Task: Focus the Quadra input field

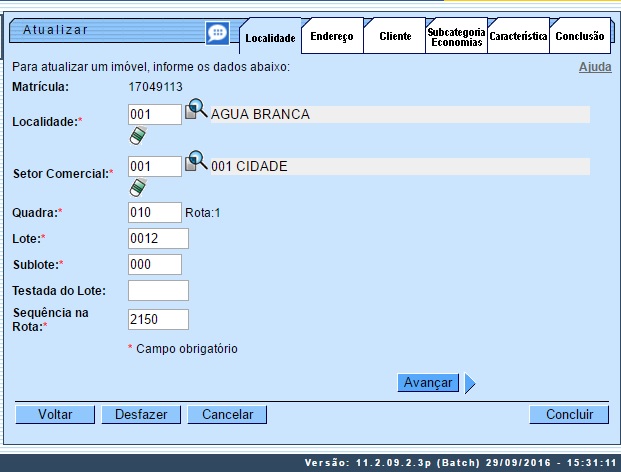Action: tap(155, 212)
